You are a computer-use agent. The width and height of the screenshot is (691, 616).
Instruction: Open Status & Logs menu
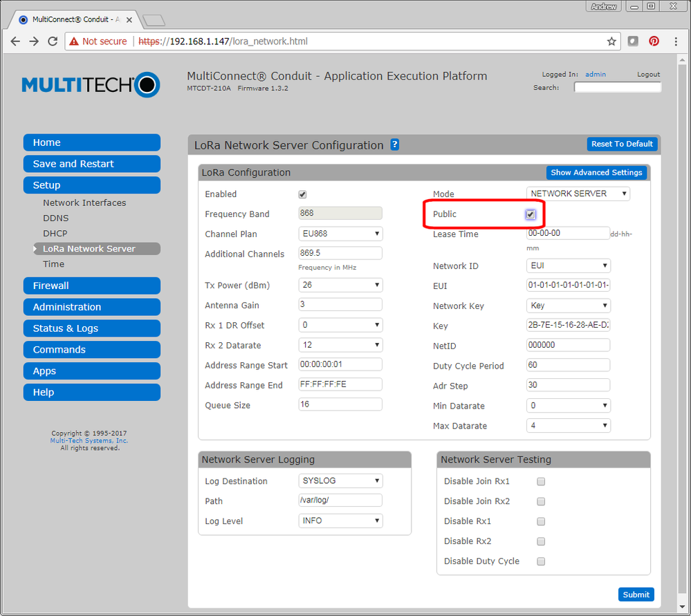click(x=92, y=328)
